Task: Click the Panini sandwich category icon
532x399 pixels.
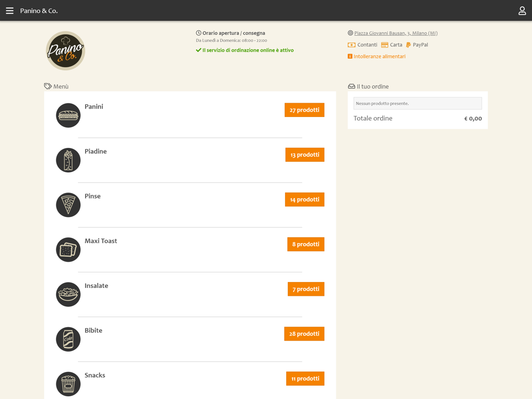Action: (68, 115)
